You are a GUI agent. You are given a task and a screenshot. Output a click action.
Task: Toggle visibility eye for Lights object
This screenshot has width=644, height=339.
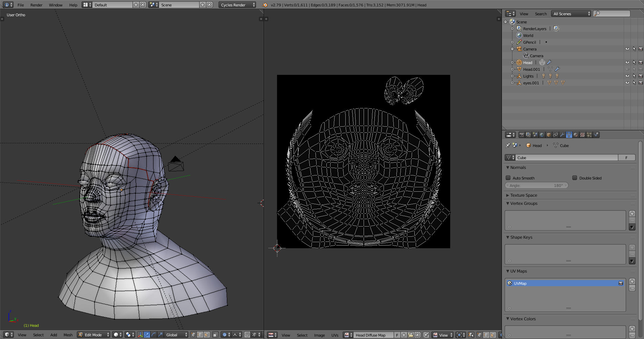click(x=627, y=76)
